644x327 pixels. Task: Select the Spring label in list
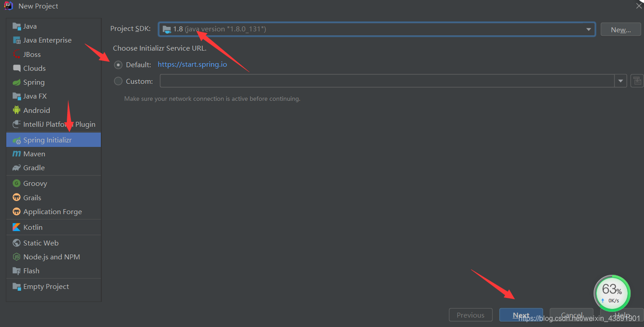34,82
